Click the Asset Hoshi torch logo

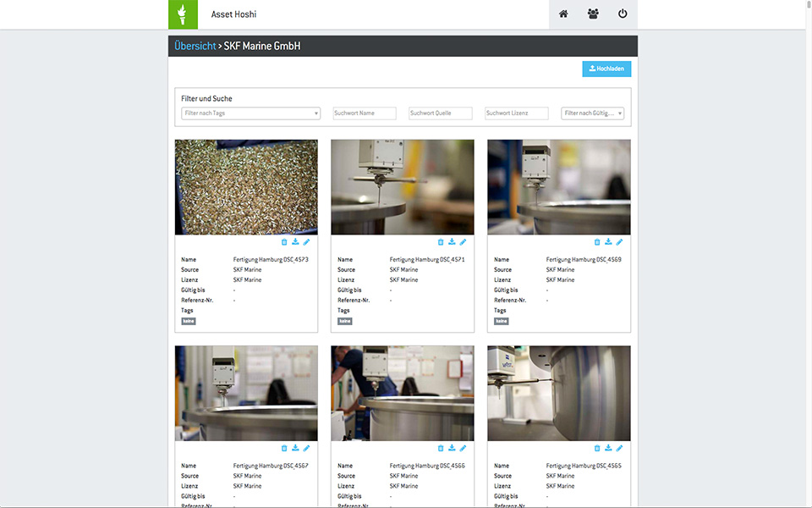pos(183,14)
